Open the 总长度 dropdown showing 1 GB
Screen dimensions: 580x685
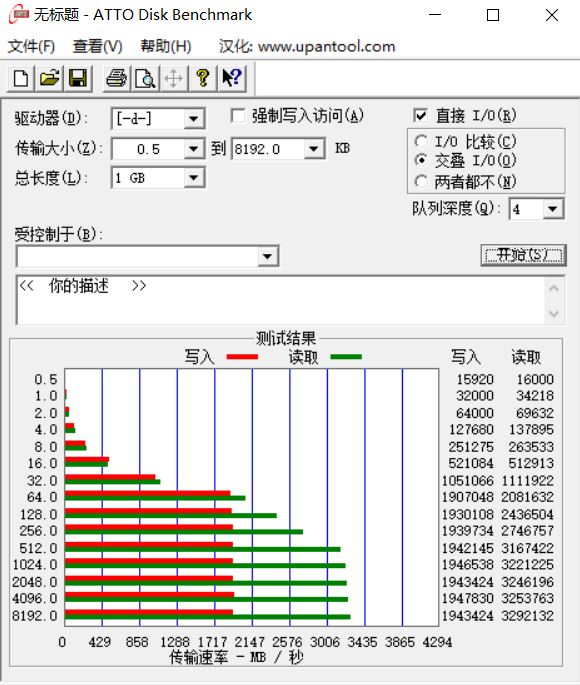click(x=193, y=178)
